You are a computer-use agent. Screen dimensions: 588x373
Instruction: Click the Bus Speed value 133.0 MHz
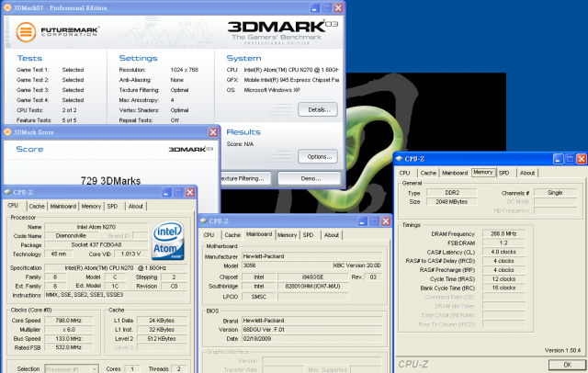pyautogui.click(x=68, y=338)
